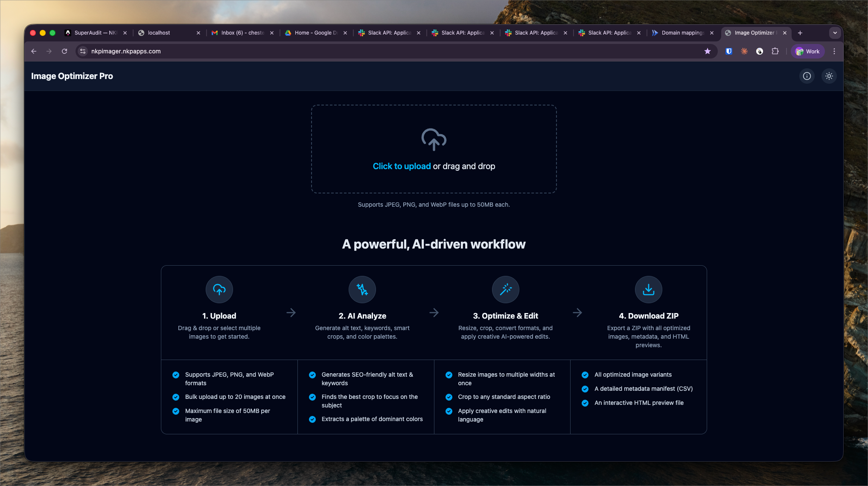Click the Download ZIP step icon

[648, 290]
